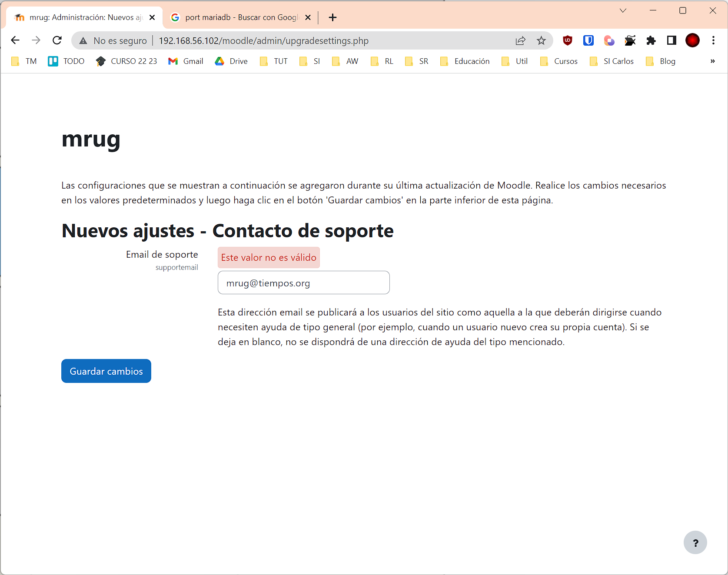Click the Email de soporte field
The image size is (728, 575).
303,283
